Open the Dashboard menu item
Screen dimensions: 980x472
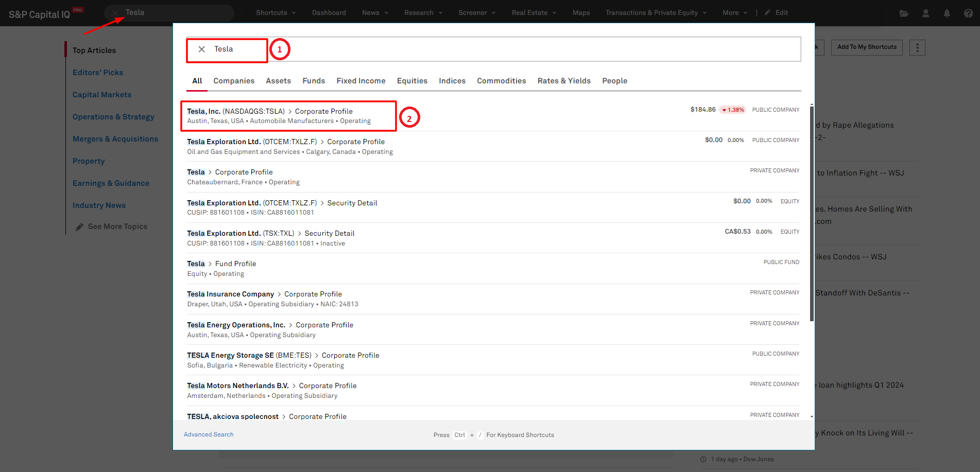click(x=329, y=13)
